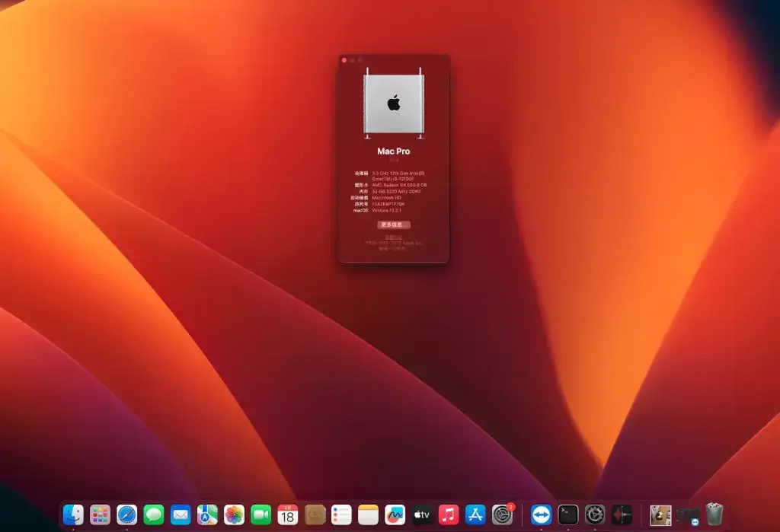Open the Notes app
780x532 pixels.
369,515
